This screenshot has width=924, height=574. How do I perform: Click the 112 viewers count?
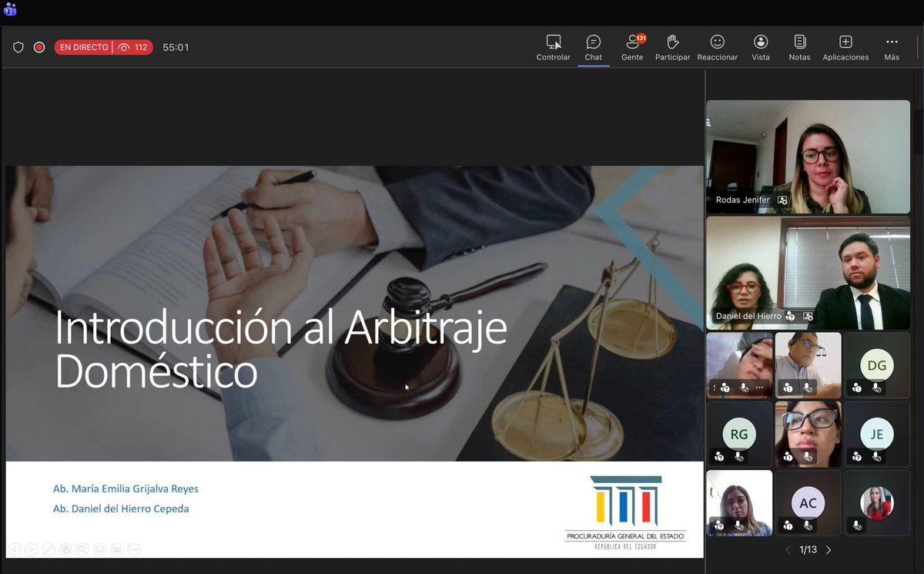134,47
